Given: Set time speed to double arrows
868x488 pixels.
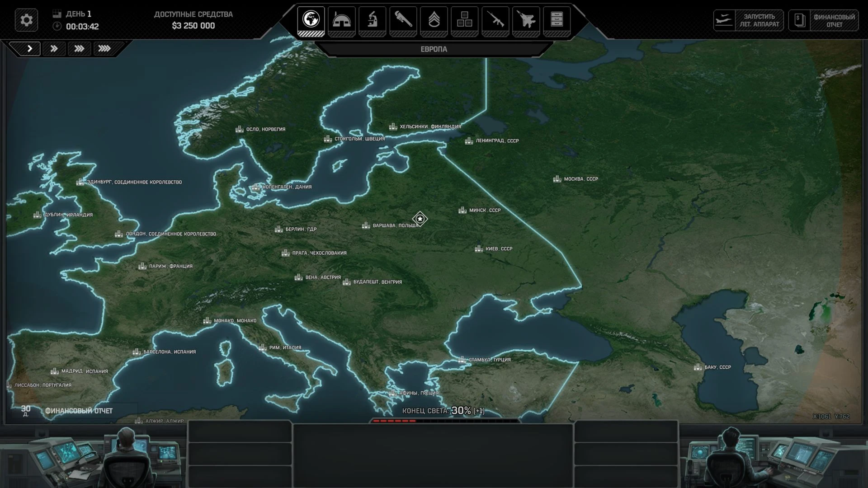Looking at the screenshot, I should pyautogui.click(x=54, y=48).
